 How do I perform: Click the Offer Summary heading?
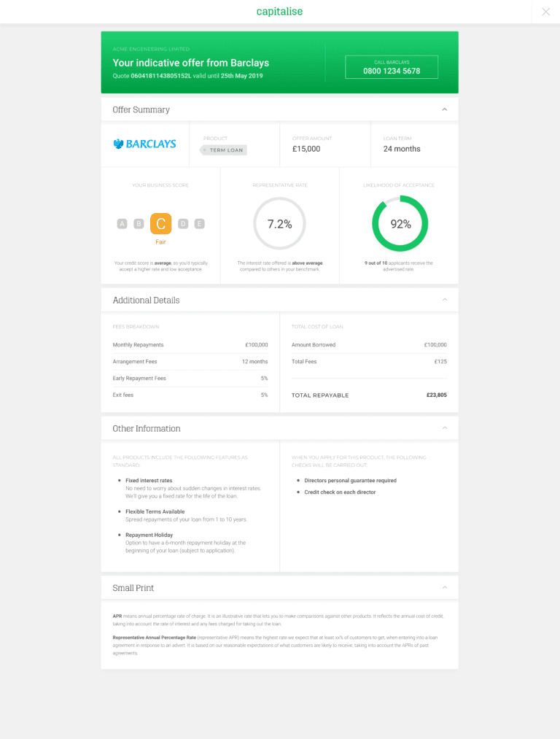pyautogui.click(x=141, y=109)
